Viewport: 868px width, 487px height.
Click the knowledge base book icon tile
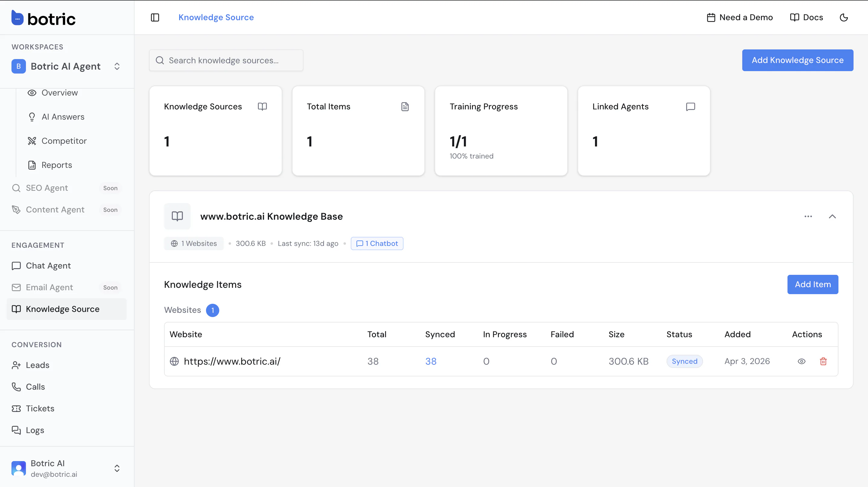coord(177,216)
